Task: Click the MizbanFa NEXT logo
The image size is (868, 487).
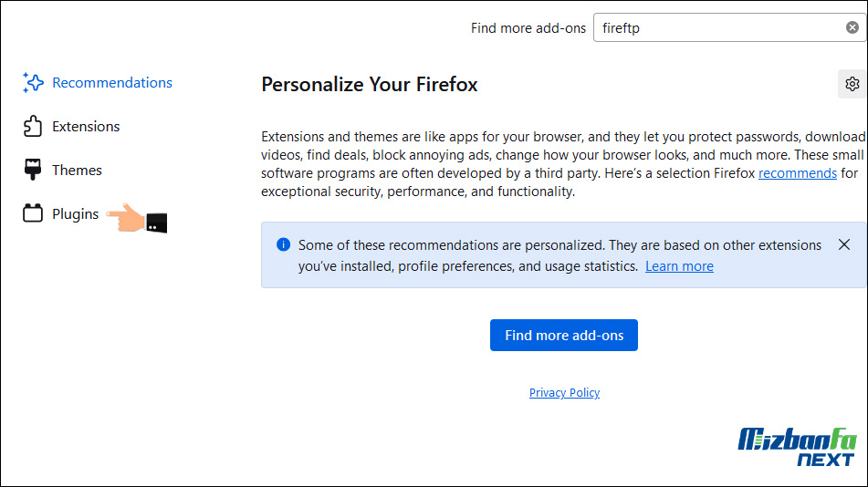Action: pos(797,447)
